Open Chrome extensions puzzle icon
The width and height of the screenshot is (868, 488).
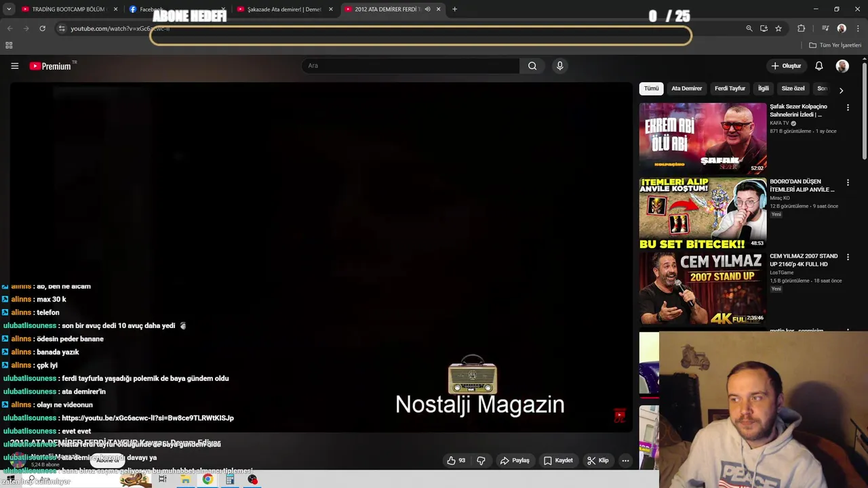click(x=801, y=28)
